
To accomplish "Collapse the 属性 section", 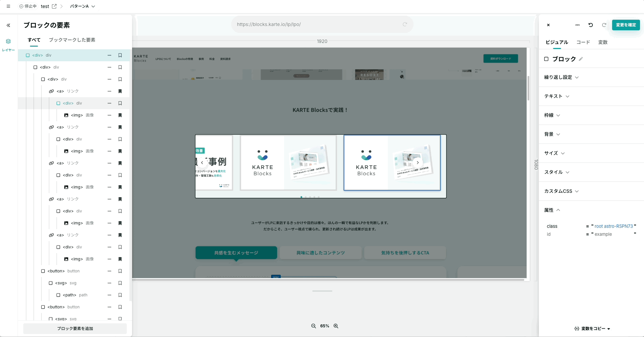I will coord(552,210).
